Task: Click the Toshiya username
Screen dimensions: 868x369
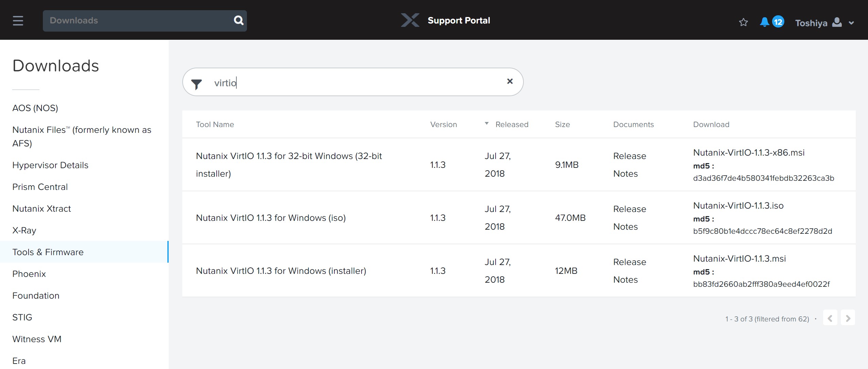Action: pos(811,23)
